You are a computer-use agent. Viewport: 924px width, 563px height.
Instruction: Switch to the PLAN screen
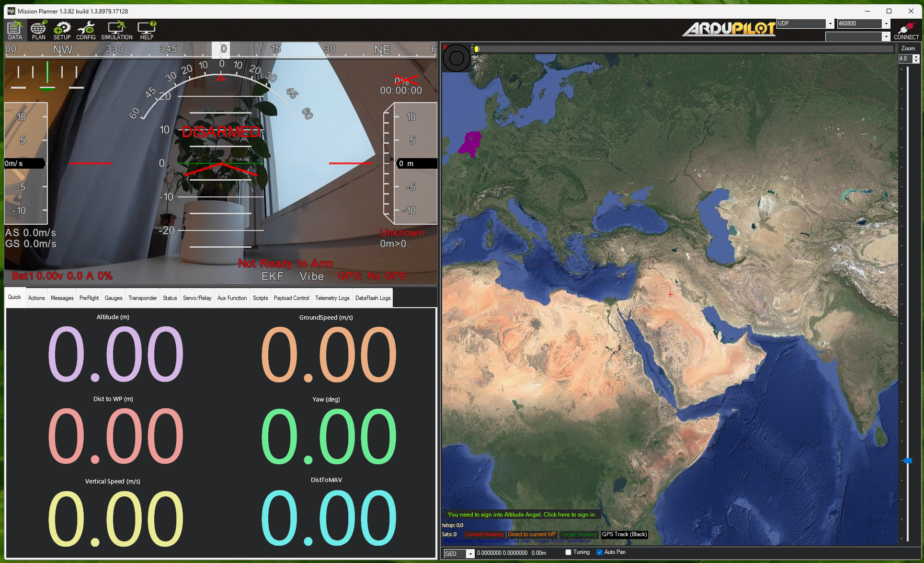38,30
